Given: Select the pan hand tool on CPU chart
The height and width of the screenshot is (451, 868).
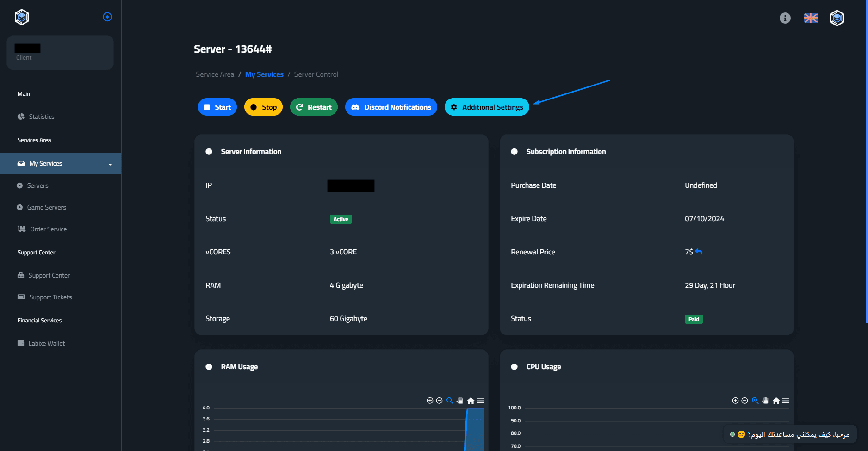Looking at the screenshot, I should click(765, 401).
